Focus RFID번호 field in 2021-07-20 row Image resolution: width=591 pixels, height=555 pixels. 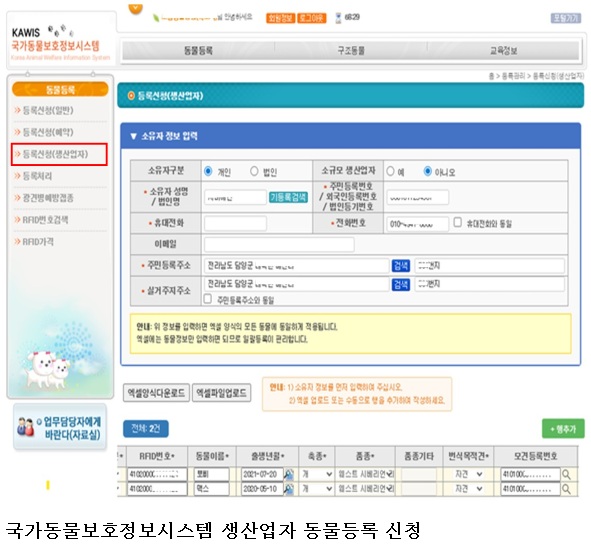[x=157, y=474]
